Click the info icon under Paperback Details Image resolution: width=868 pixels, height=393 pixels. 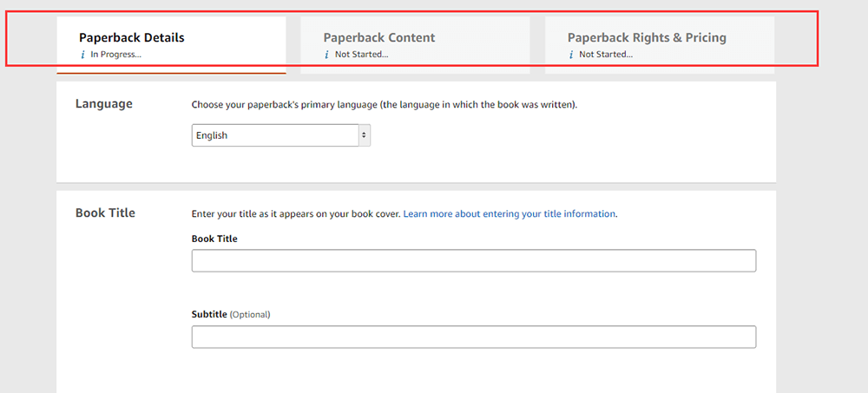[x=82, y=55]
